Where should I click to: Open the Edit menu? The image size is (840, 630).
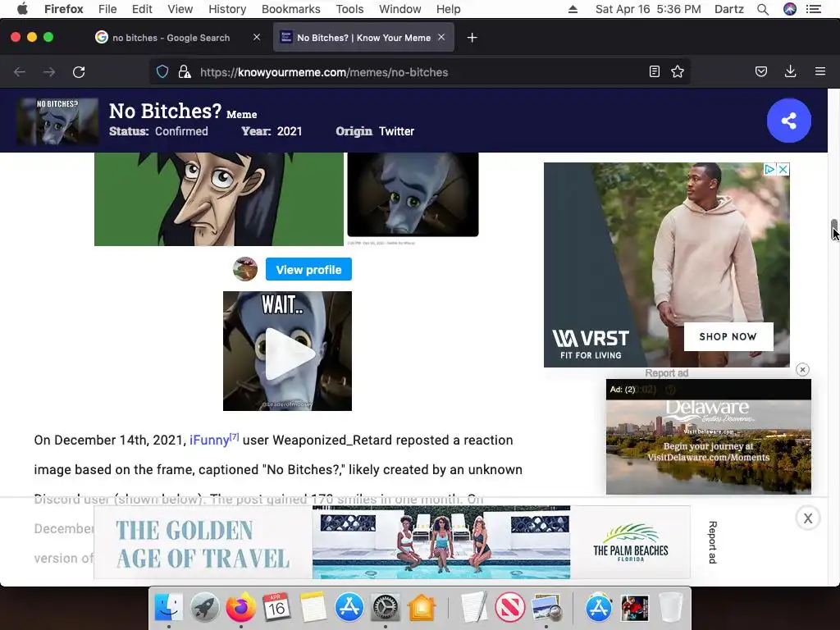point(142,9)
